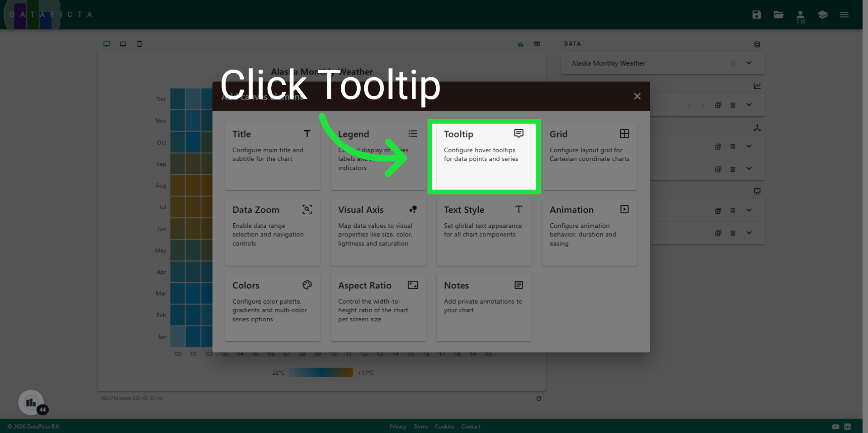Viewport: 868px width, 433px height.
Task: Move the series row down
Action: click(689, 105)
